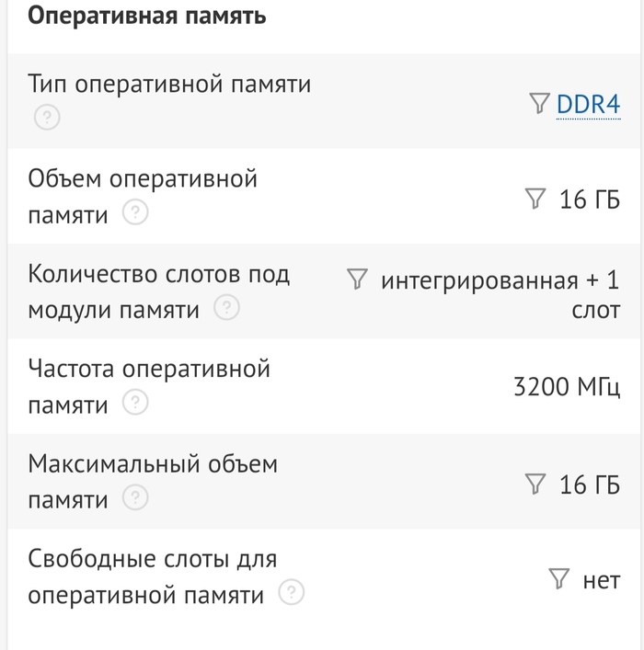Click the Объем оперативной памяти label
The image size is (644, 650).
pyautogui.click(x=143, y=179)
